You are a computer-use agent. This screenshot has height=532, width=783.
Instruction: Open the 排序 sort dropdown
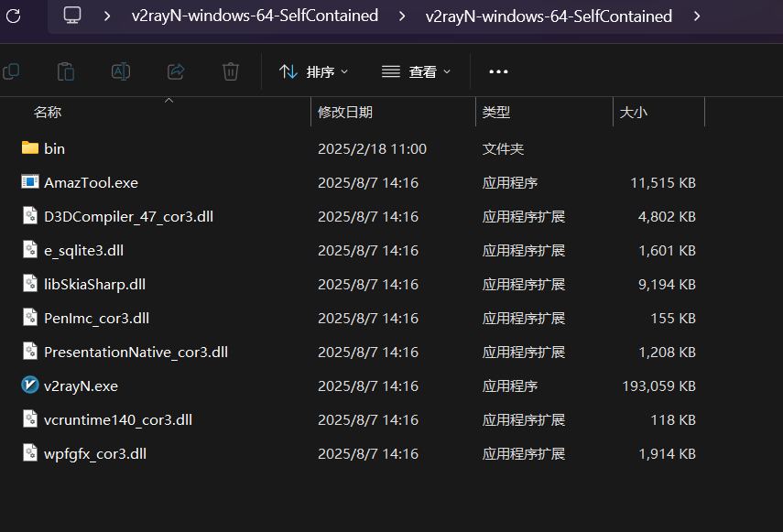point(314,71)
